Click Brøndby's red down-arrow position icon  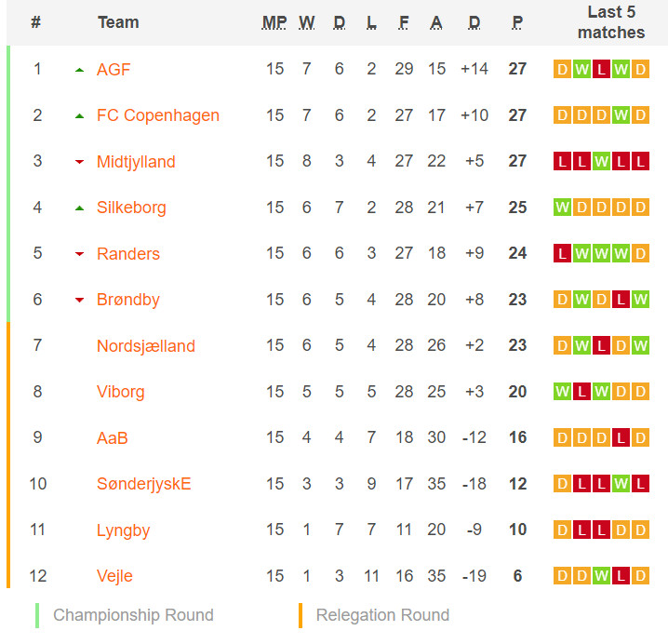(x=79, y=300)
